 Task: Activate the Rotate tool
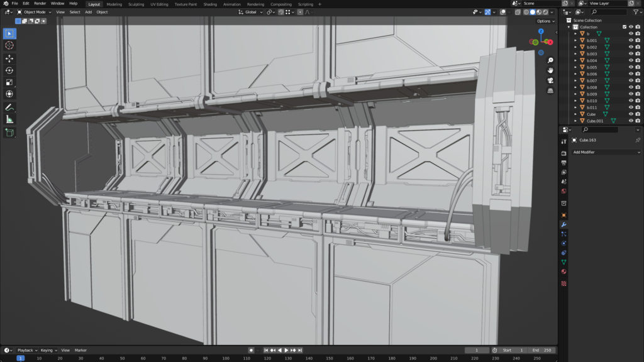pyautogui.click(x=9, y=70)
